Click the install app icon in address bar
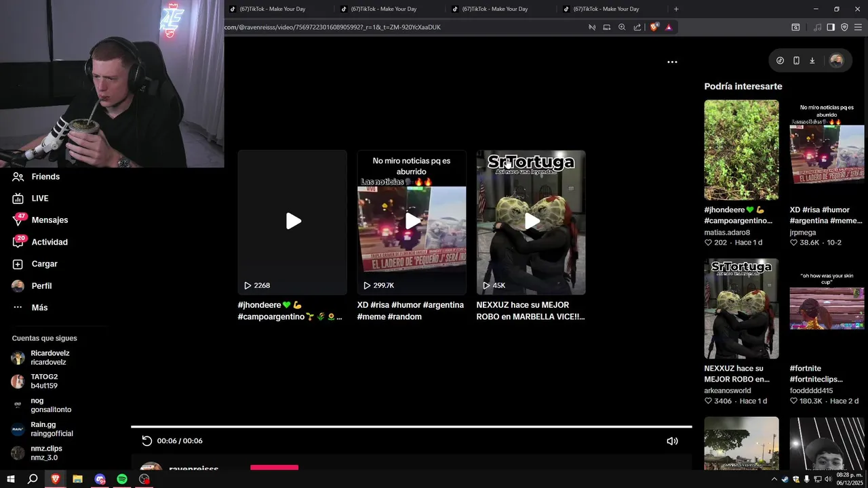Viewport: 868px width, 488px height. click(607, 27)
